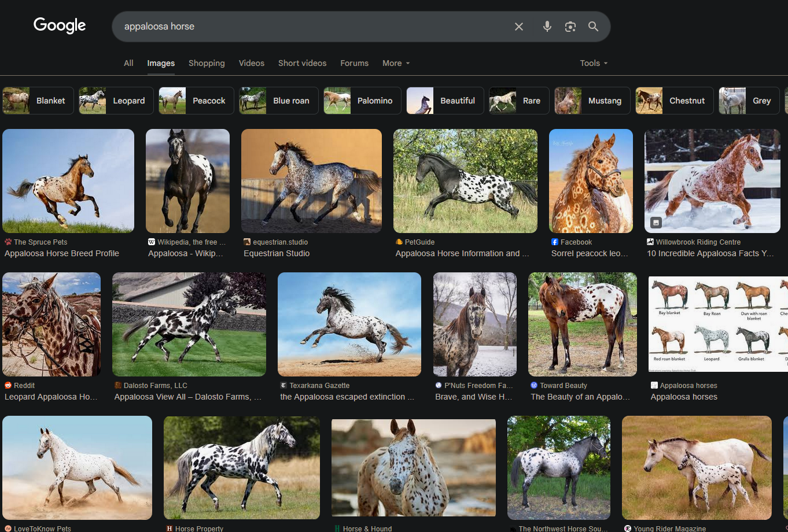
Task: Open Appaloosa Horse Information and ... link
Action: (462, 253)
